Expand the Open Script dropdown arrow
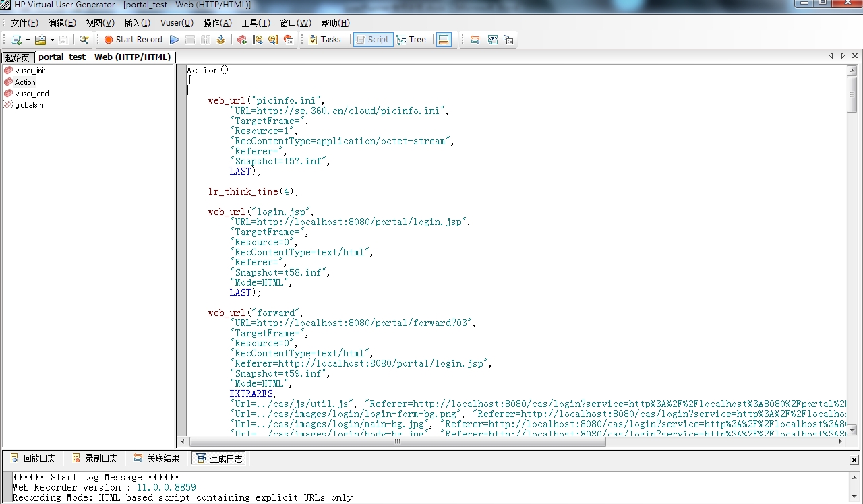The height and width of the screenshot is (504, 863). tap(52, 40)
